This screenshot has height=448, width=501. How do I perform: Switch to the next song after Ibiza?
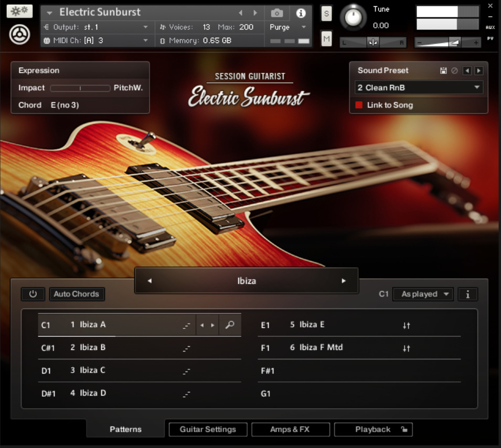point(344,281)
